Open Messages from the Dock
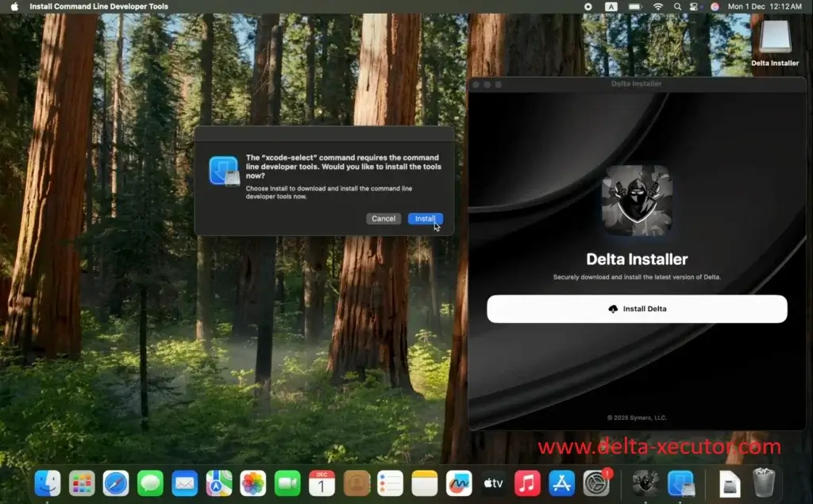The image size is (813, 504). (150, 483)
